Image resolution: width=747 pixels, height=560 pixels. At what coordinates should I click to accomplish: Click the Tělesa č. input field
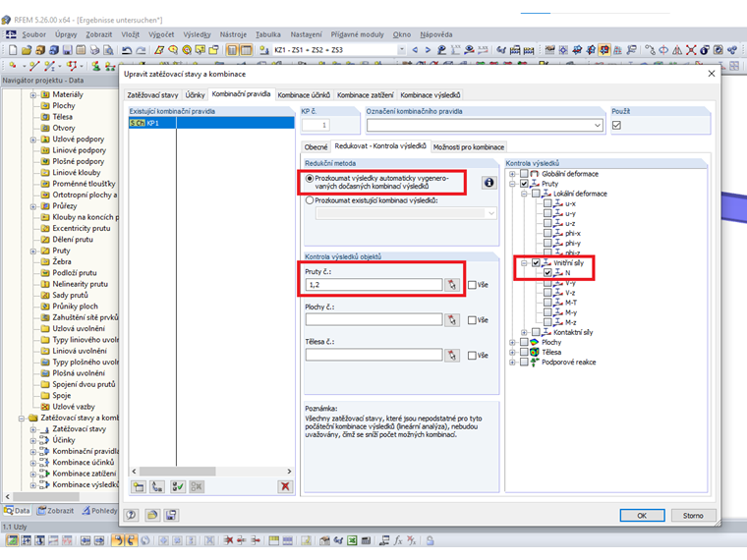(373, 355)
